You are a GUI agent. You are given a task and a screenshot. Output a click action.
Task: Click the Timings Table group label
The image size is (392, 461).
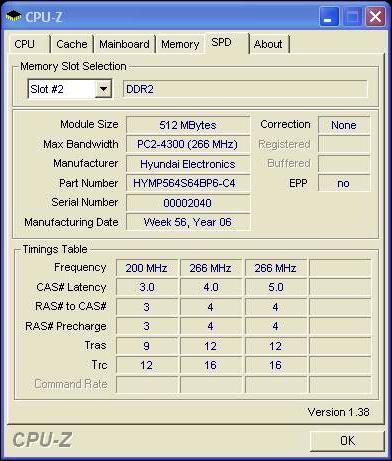(x=55, y=249)
